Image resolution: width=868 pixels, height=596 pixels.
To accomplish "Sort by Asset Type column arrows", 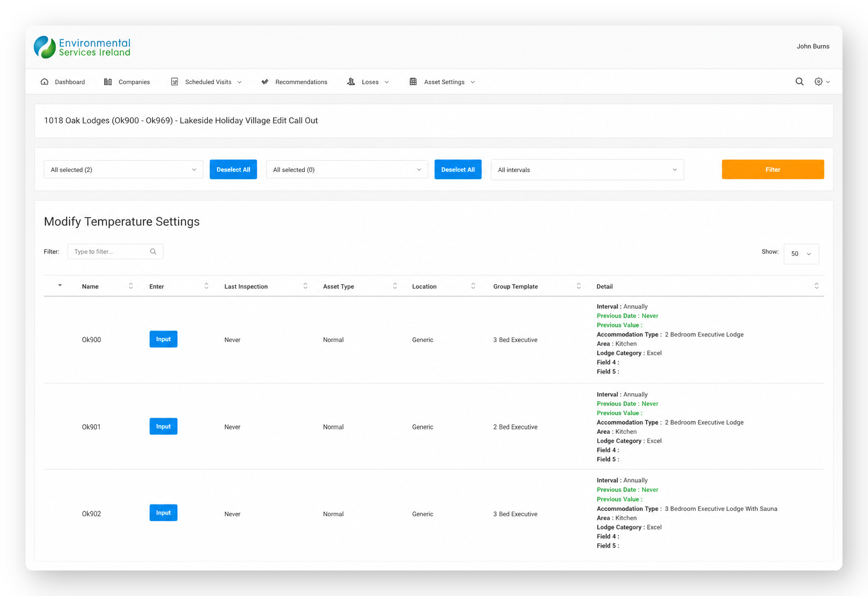I will tap(395, 286).
